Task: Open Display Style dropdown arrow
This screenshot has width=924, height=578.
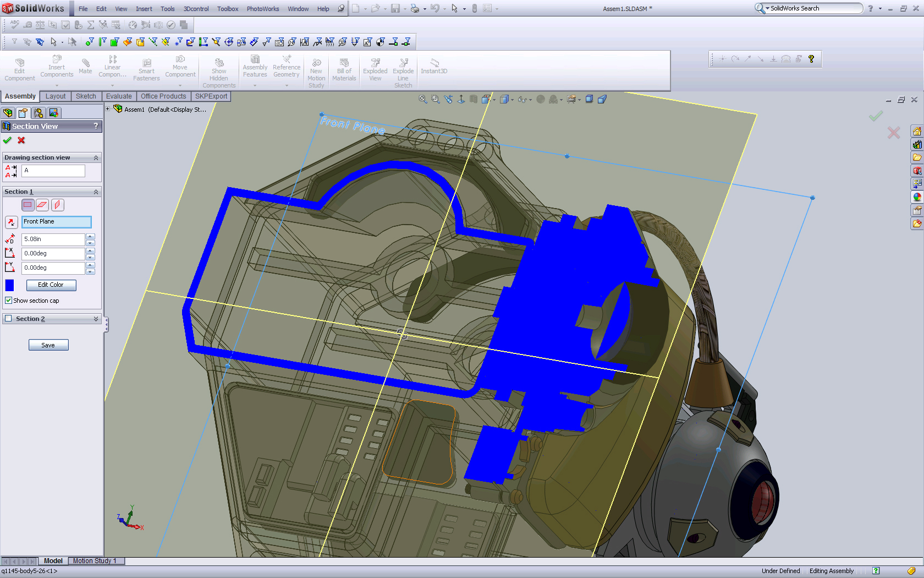Action: pos(512,100)
